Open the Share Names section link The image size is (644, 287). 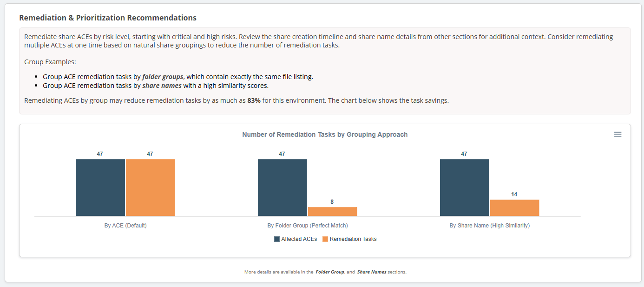coord(372,272)
